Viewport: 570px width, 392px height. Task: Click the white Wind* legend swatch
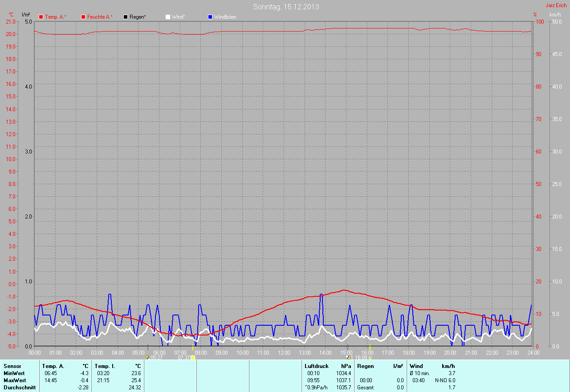pos(167,17)
